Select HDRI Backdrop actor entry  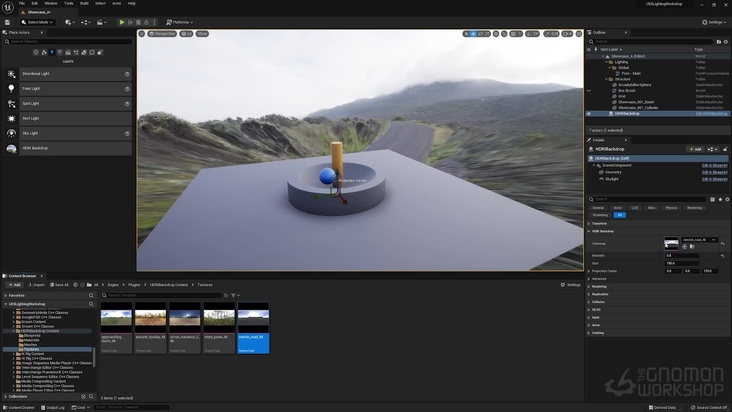tap(68, 148)
